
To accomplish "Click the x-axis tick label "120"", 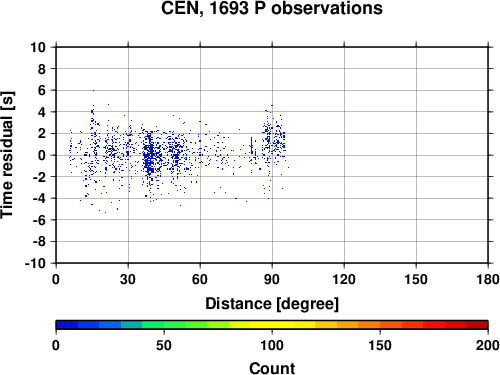I will [x=344, y=279].
